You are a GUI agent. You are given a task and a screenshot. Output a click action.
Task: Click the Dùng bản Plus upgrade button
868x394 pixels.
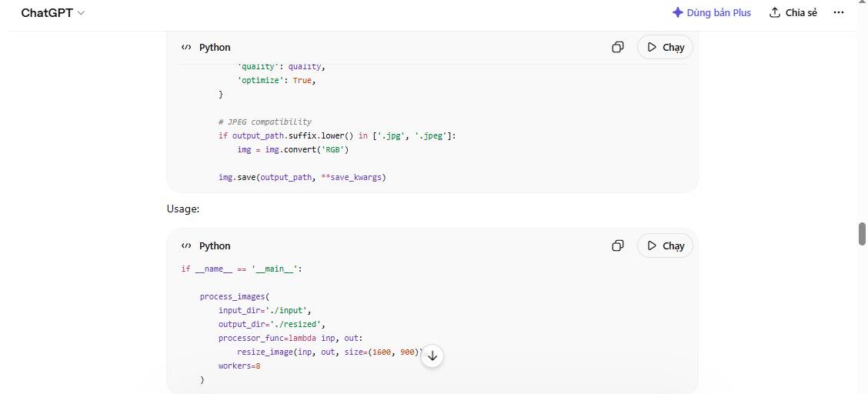pos(711,13)
